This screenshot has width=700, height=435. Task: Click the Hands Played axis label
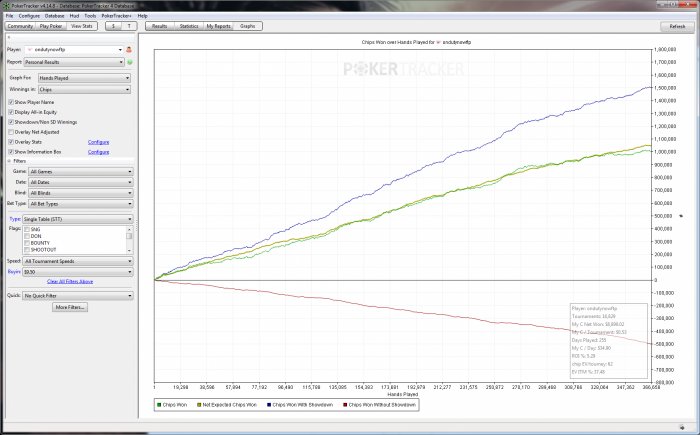pos(403,394)
